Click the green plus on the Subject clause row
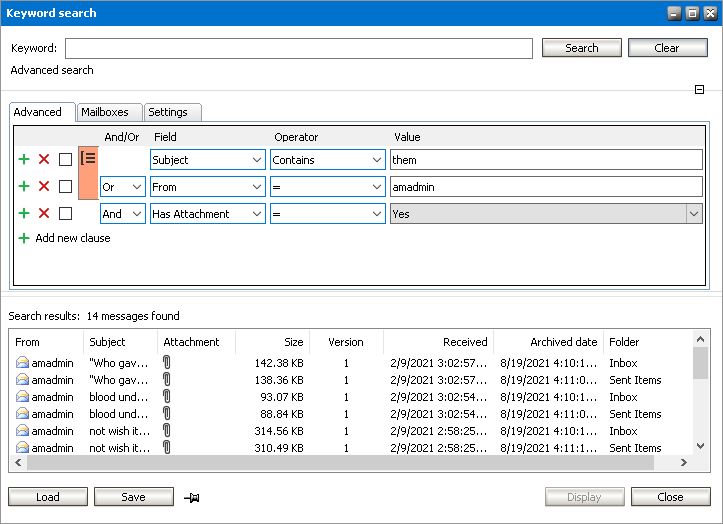The height and width of the screenshot is (524, 723). [x=24, y=159]
